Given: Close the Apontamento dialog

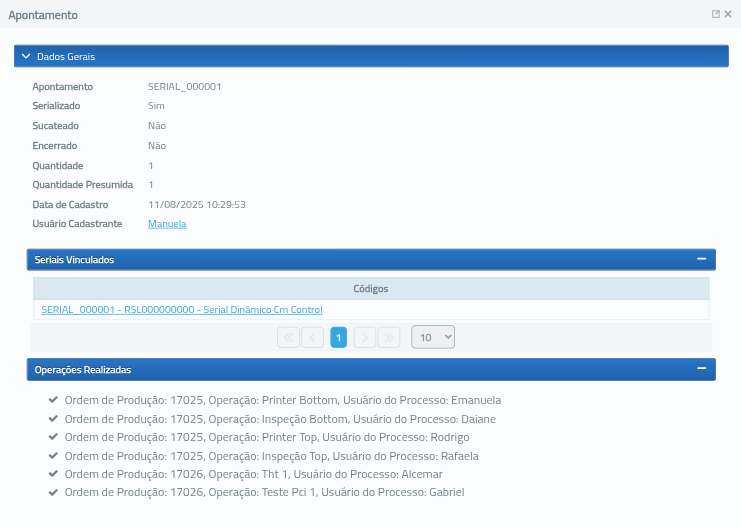Looking at the screenshot, I should 728,15.
